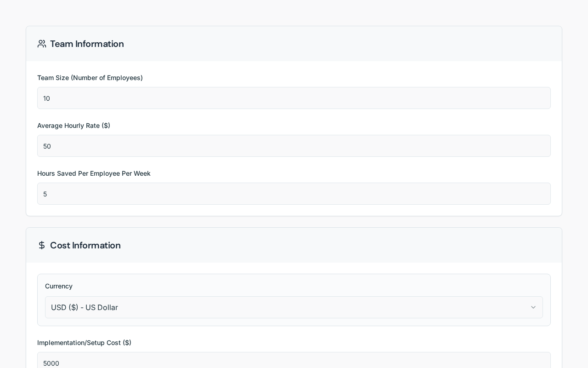Click into the Average Hourly Rate field

(294, 146)
